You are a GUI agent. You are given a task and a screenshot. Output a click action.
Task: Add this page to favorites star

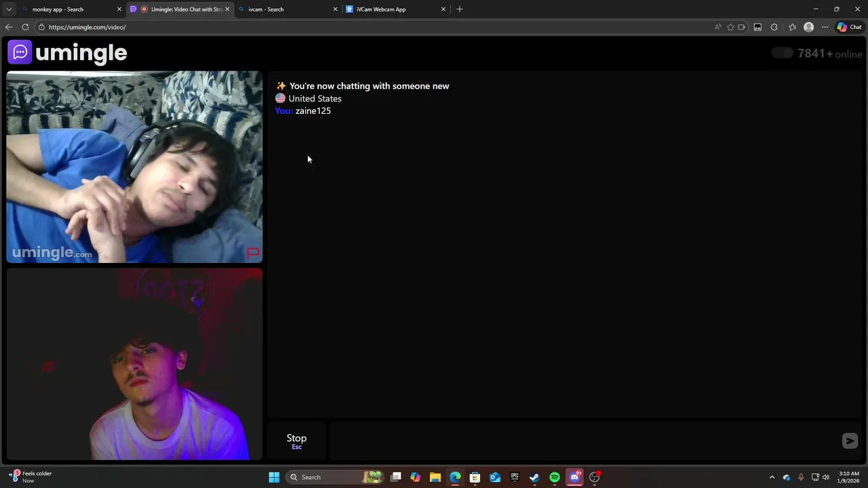[730, 27]
